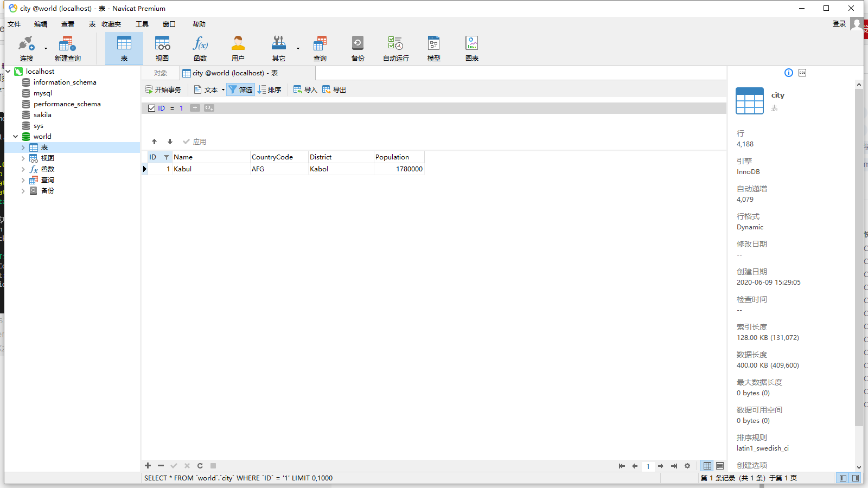Open the 其它 dropdown arrow
Viewport: 868px width, 488px height.
point(298,49)
